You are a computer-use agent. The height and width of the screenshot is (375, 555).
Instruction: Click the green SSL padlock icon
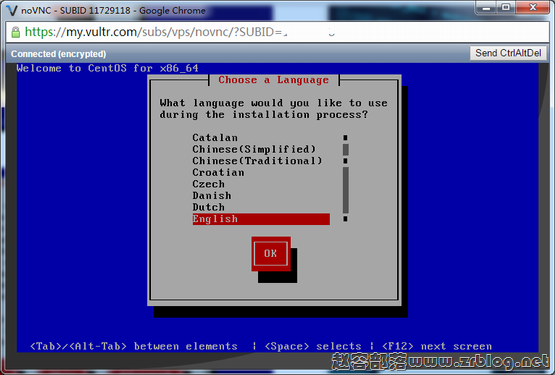[x=16, y=32]
